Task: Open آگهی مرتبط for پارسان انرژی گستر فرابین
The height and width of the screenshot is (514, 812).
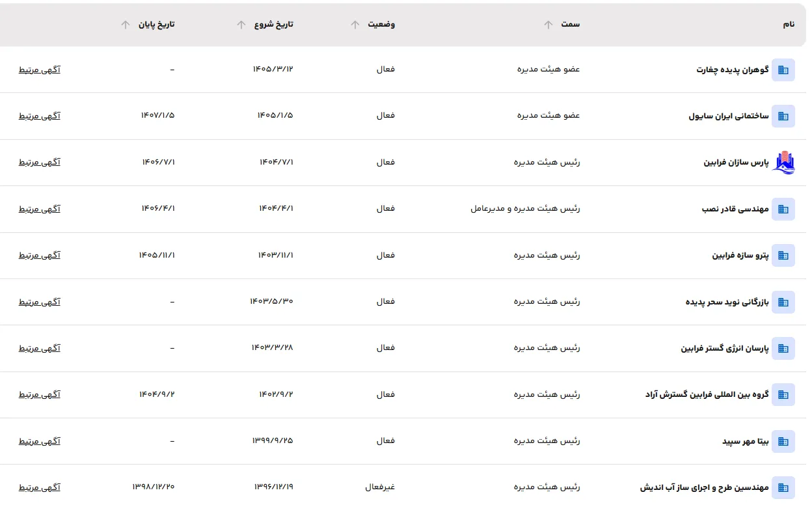Action: click(x=40, y=349)
